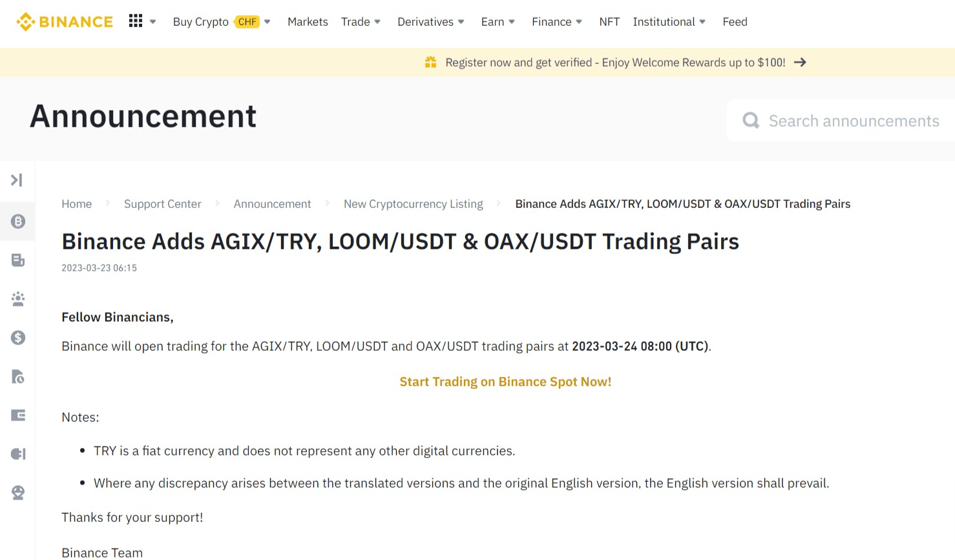Open the Trade dropdown menu
955x560 pixels.
(361, 22)
